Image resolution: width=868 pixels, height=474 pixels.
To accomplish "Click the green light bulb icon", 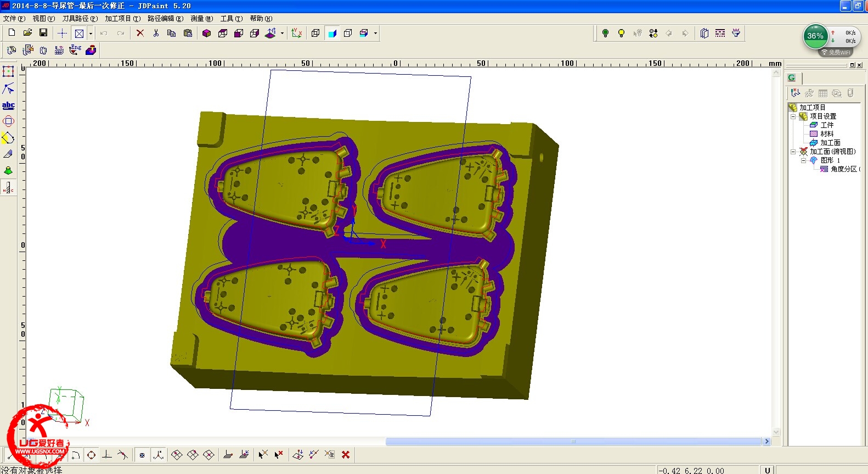I will point(605,33).
